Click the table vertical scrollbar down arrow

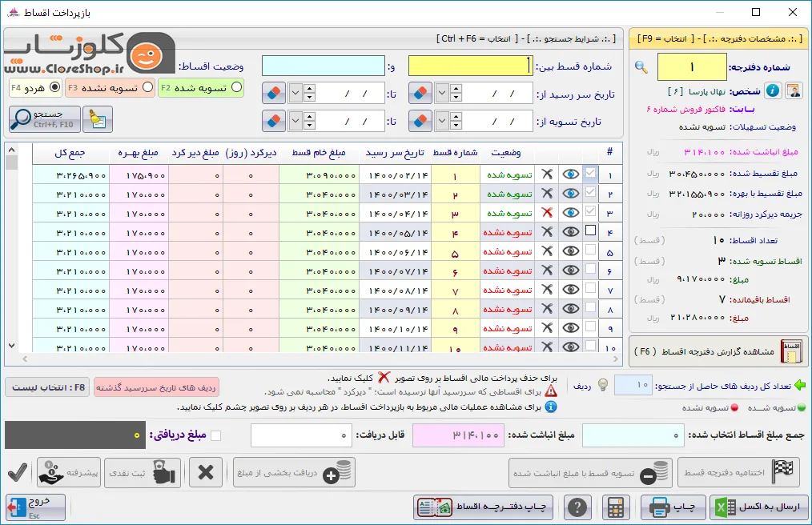click(x=11, y=346)
